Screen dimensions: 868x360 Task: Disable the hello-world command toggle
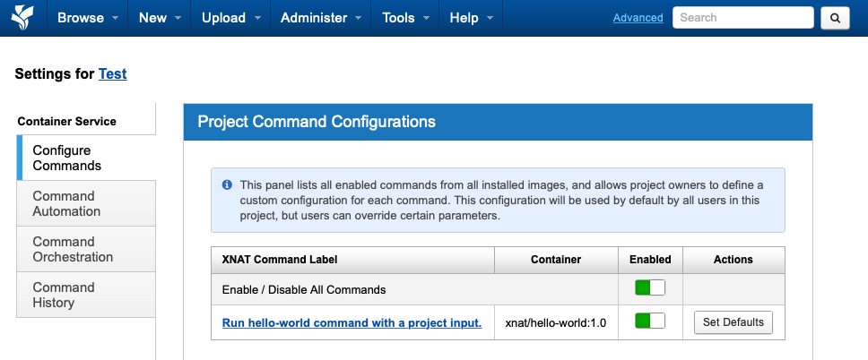(650, 321)
